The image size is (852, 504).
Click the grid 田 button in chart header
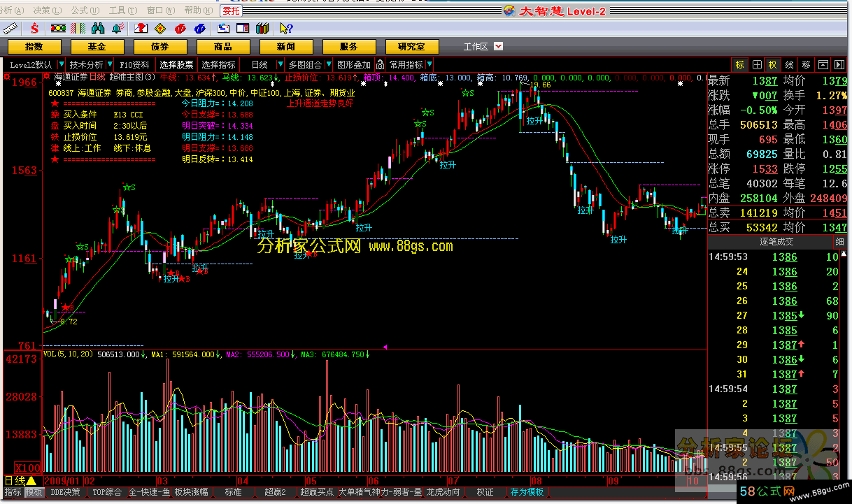758,64
